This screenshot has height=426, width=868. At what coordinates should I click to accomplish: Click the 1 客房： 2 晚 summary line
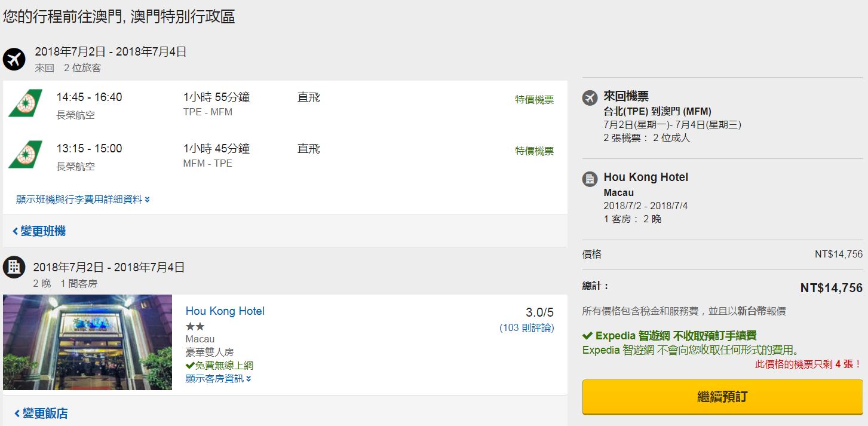(633, 219)
